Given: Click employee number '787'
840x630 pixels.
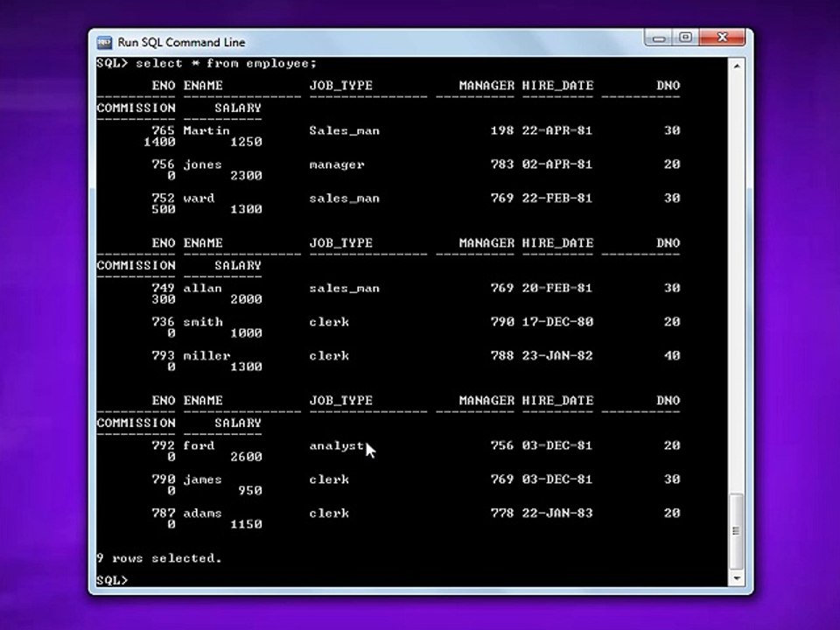Looking at the screenshot, I should click(x=164, y=514).
